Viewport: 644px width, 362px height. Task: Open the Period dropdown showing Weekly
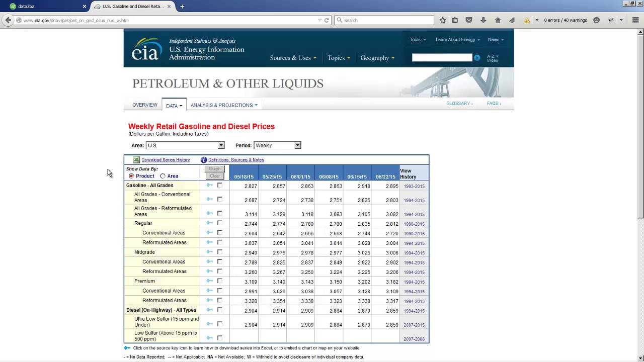pyautogui.click(x=277, y=145)
